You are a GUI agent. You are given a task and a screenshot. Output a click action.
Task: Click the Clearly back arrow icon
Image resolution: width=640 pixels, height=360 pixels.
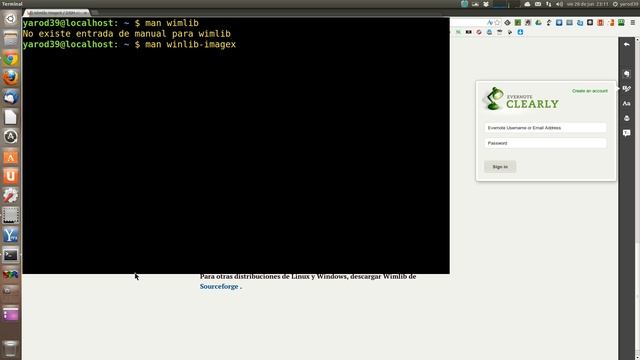pyautogui.click(x=627, y=44)
